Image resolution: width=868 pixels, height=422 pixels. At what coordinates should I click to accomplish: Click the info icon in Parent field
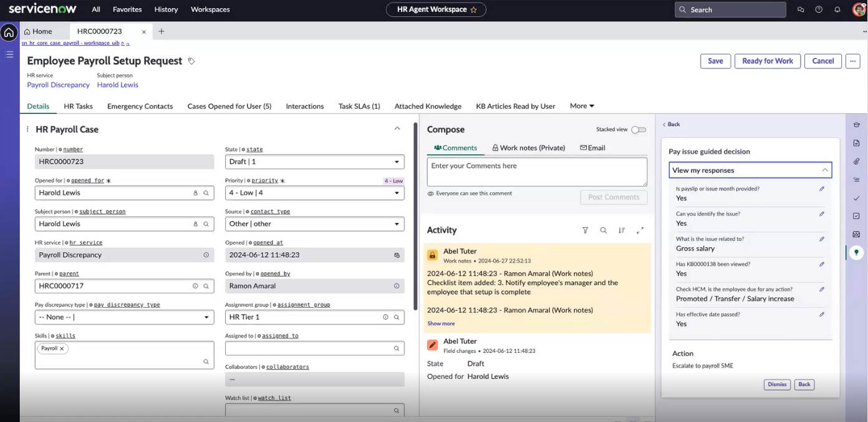click(x=195, y=286)
